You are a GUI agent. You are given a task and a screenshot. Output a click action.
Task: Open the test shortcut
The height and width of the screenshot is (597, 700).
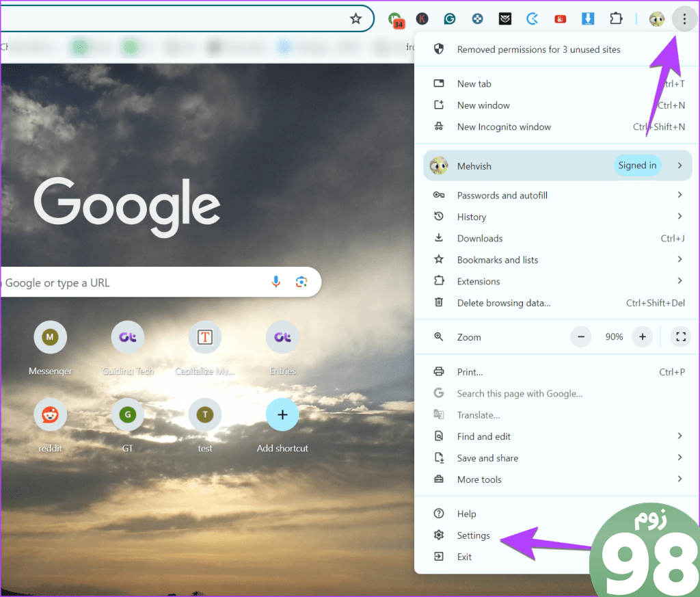(x=205, y=425)
